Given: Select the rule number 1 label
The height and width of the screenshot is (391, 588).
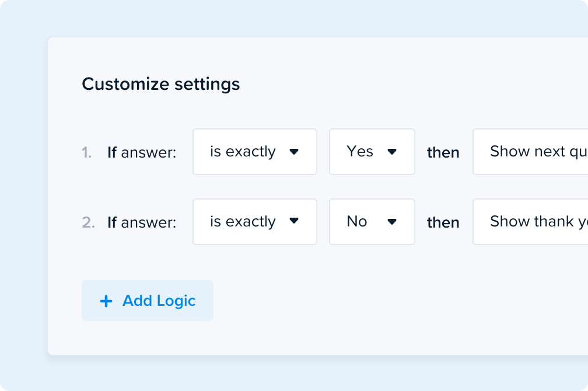Looking at the screenshot, I should point(87,153).
